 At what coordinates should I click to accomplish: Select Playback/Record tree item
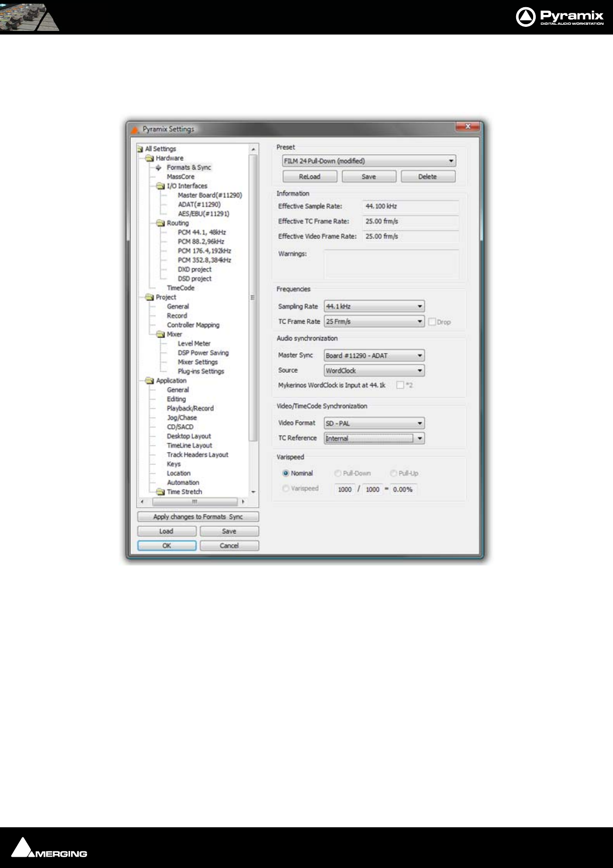point(190,409)
